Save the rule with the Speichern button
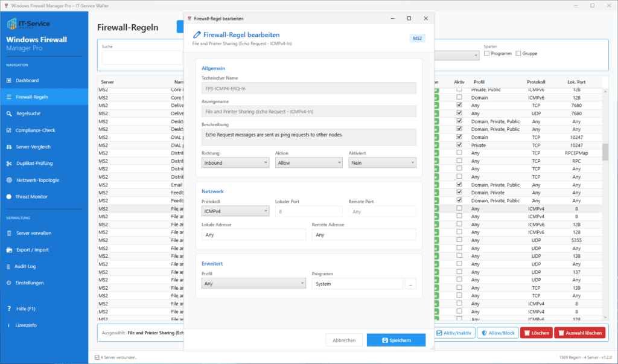 396,340
